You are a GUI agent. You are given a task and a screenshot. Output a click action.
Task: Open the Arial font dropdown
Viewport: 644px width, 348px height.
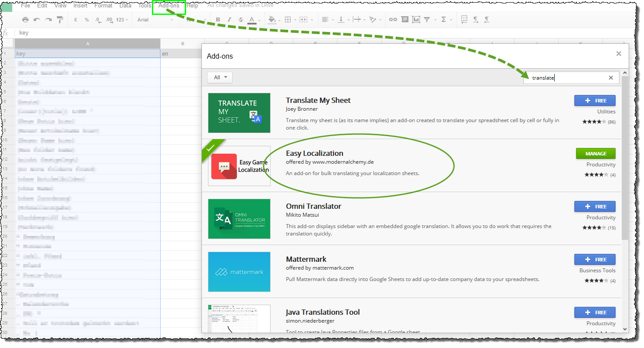tap(156, 20)
